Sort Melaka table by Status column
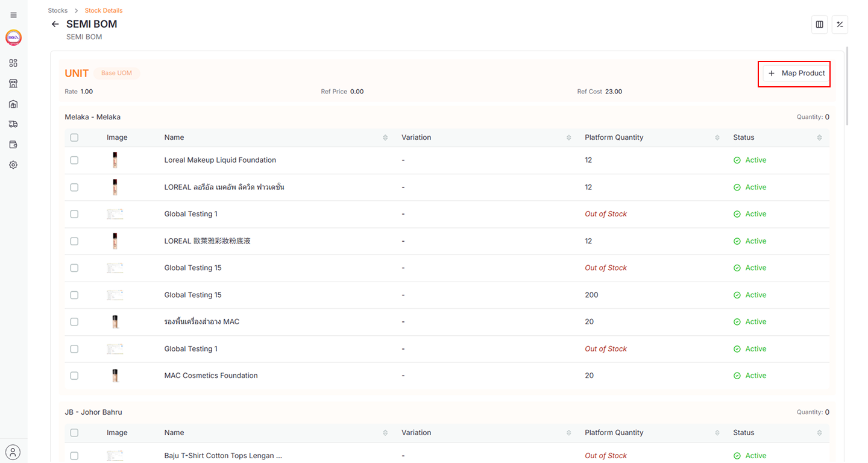This screenshot has height=463, width=868. tap(819, 138)
